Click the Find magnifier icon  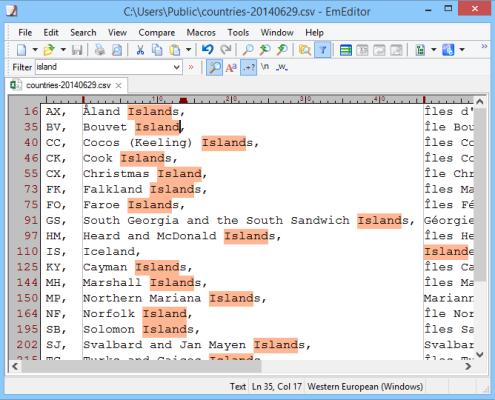pos(248,50)
